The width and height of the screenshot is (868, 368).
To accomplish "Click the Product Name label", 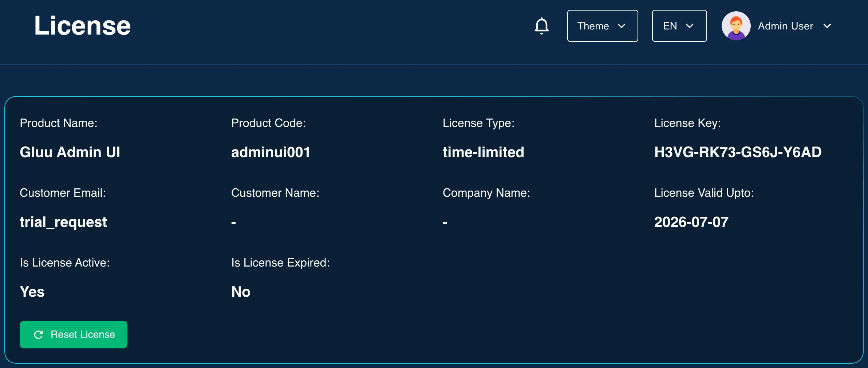I will tap(59, 123).
